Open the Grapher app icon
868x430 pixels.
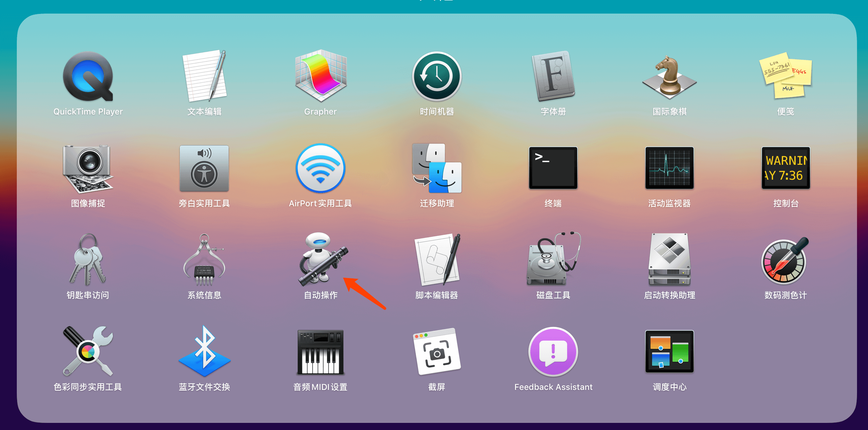tap(321, 76)
